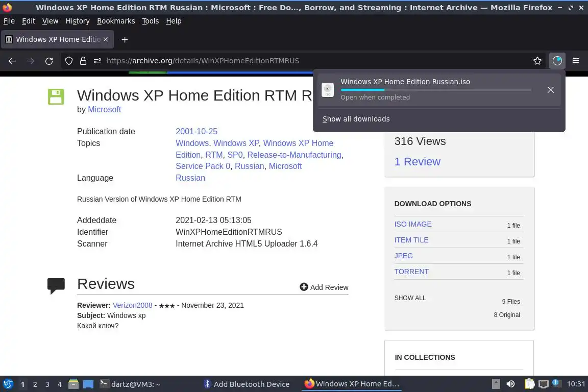Viewport: 588px width, 392px height.
Task: Open the SP0 topic link
Action: point(235,155)
